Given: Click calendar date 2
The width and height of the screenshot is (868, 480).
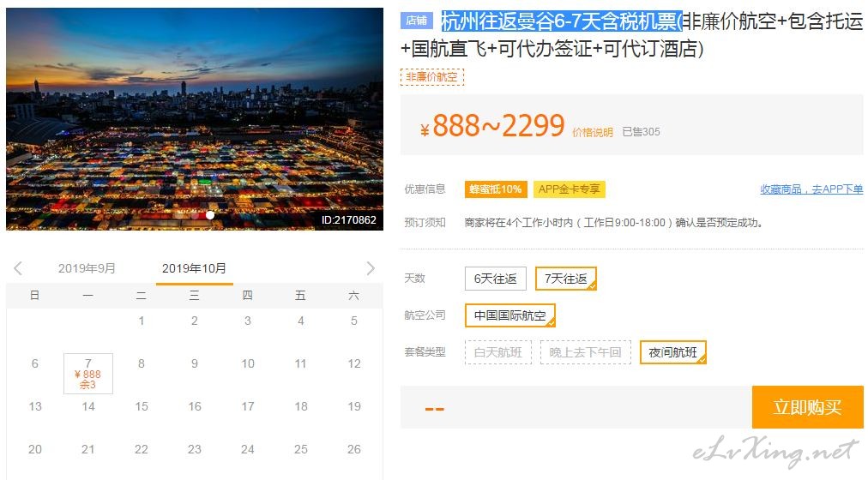Looking at the screenshot, I should coord(195,321).
